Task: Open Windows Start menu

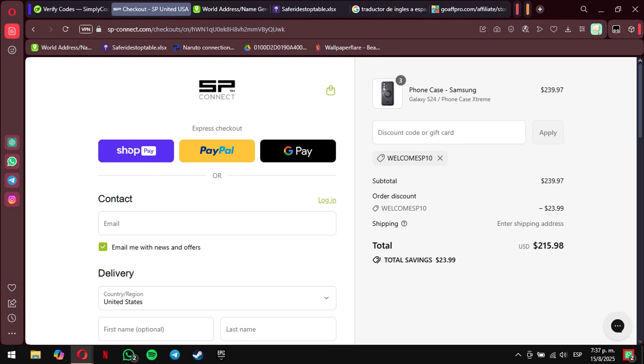Action: (12, 355)
